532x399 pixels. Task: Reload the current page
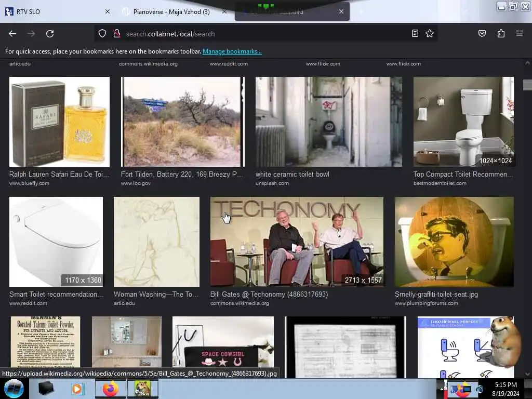(x=50, y=34)
